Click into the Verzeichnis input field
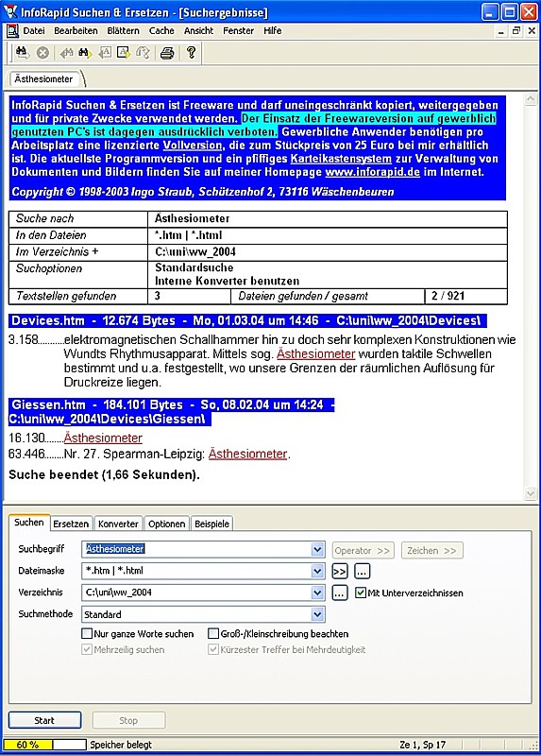The width and height of the screenshot is (541, 756). pyautogui.click(x=196, y=593)
